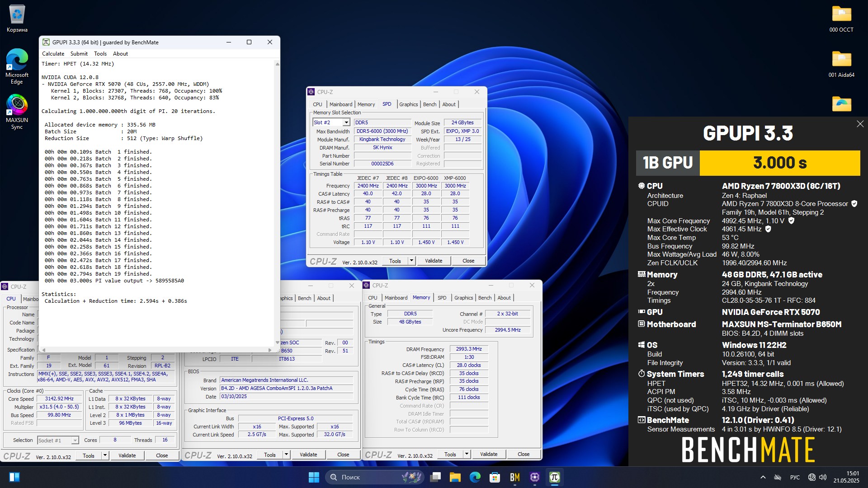Click Validate in the CPU-Z SPD window
Image resolution: width=868 pixels, height=488 pixels.
point(434,261)
